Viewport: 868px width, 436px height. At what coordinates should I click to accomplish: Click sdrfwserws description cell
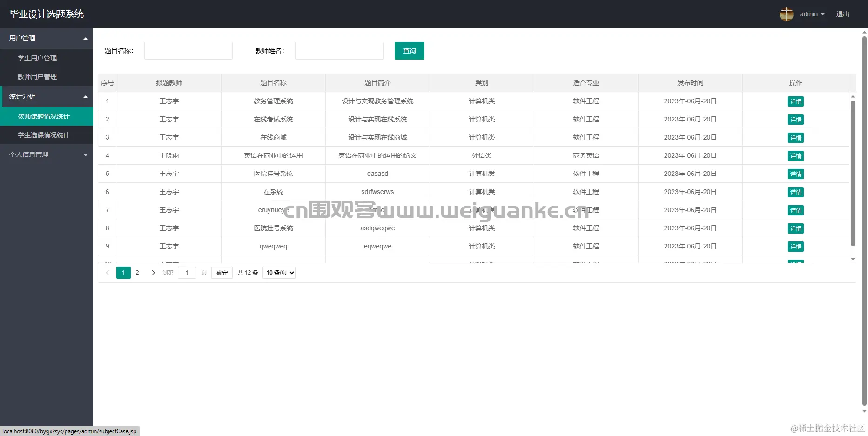click(377, 192)
